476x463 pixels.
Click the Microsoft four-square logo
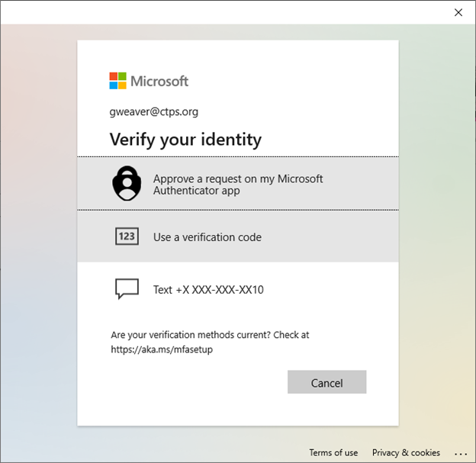[117, 81]
